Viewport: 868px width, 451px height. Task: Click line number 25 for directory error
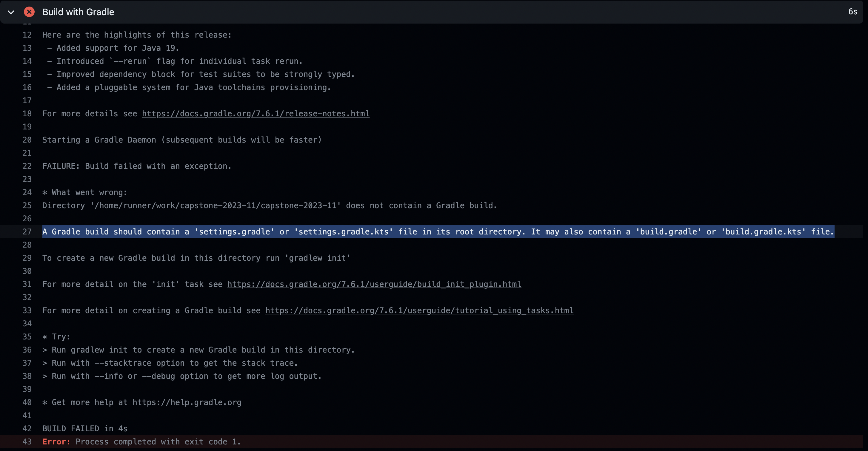[27, 206]
